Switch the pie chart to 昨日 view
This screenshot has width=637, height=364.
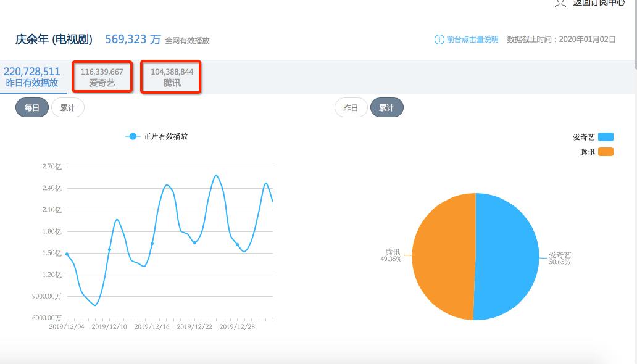click(x=351, y=107)
